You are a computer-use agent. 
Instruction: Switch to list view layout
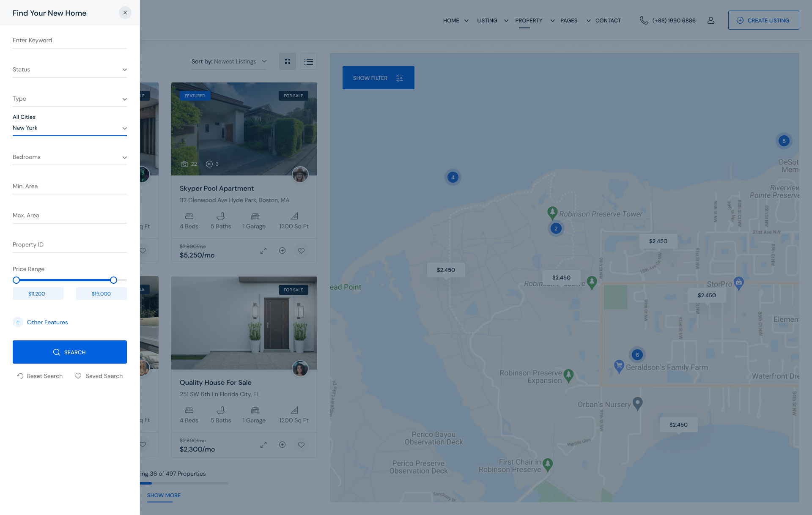click(309, 61)
